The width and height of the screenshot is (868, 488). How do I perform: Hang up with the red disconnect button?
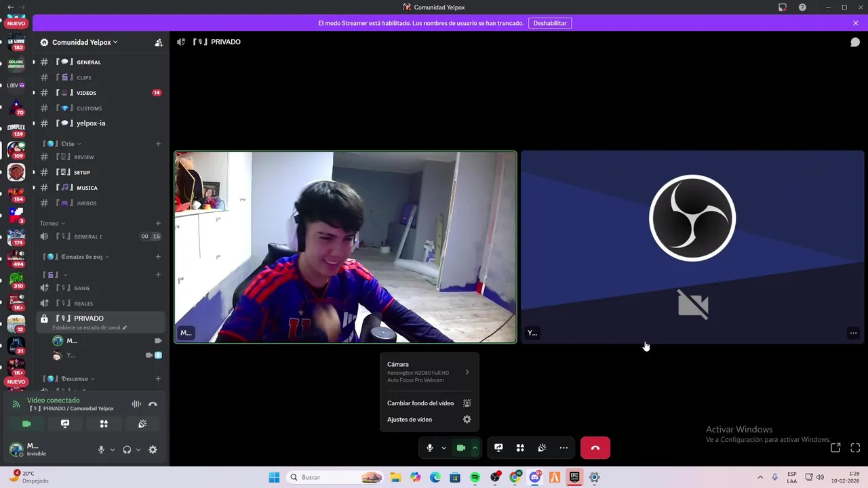pos(595,448)
